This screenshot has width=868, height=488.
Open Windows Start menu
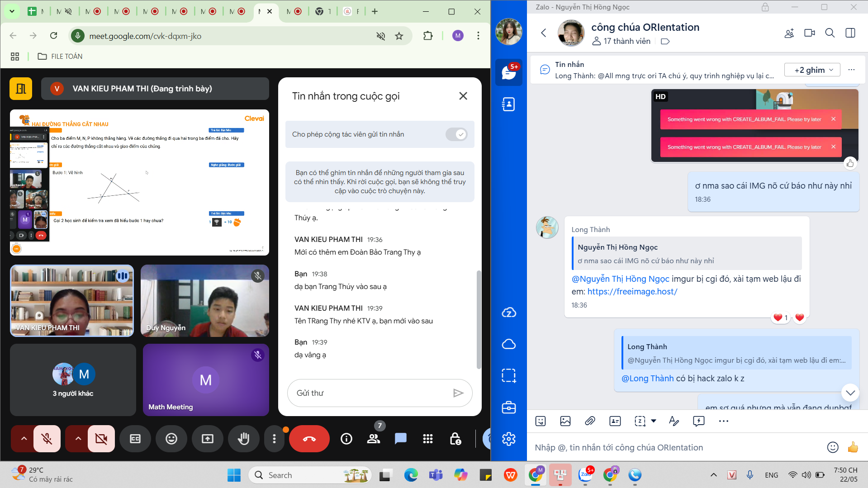(x=234, y=475)
